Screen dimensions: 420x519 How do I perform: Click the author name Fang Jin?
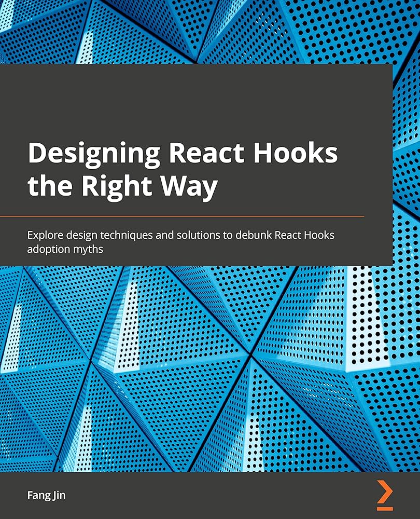46,495
